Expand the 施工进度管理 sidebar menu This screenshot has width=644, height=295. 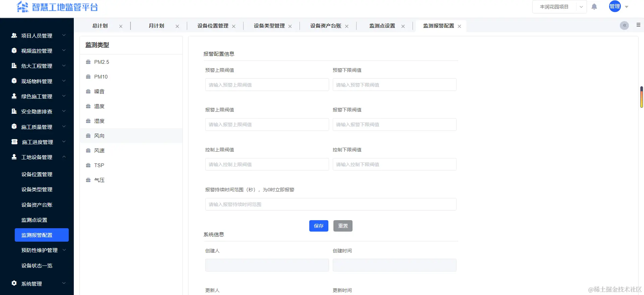tap(37, 142)
